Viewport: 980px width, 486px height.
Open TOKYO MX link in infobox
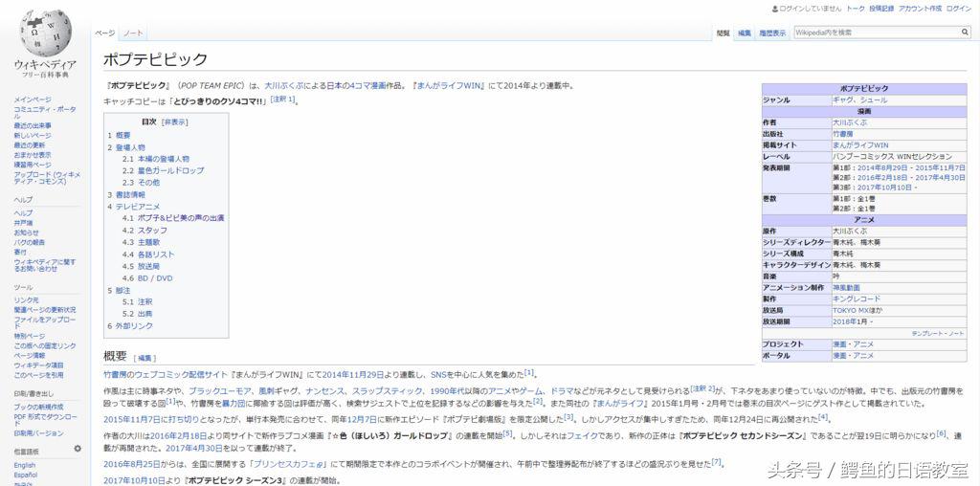point(851,311)
